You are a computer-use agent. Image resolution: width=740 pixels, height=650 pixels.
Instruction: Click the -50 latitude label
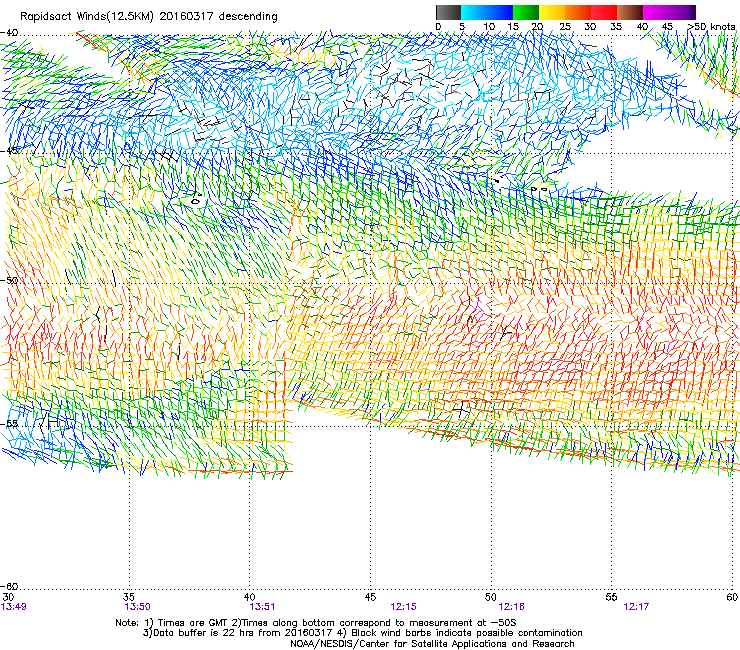pyautogui.click(x=9, y=281)
